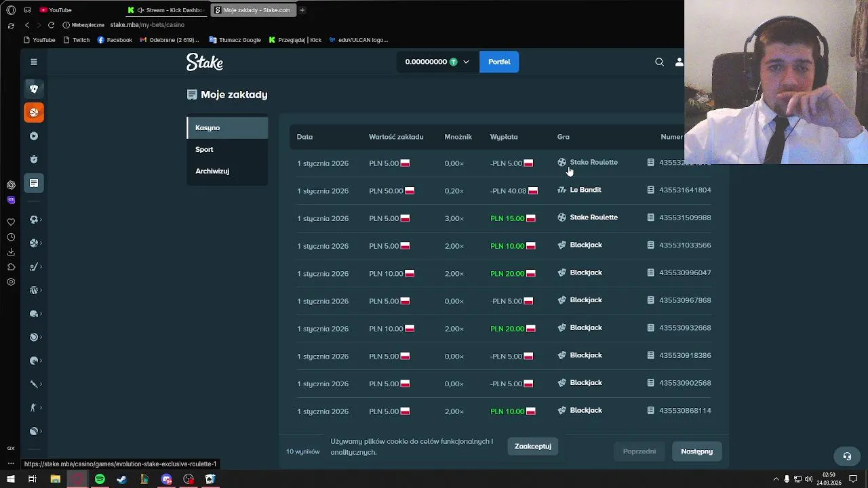Open Windows notification center icon
This screenshot has height=488, width=868.
tap(853, 479)
